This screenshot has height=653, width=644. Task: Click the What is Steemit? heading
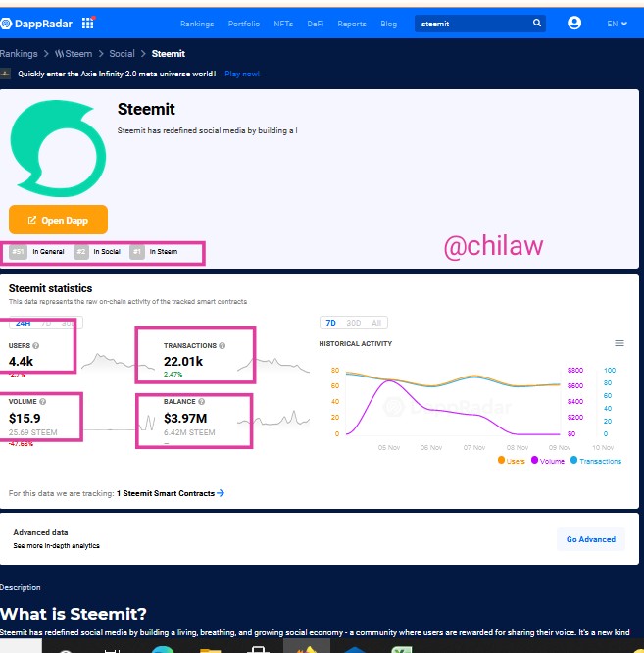(x=74, y=614)
